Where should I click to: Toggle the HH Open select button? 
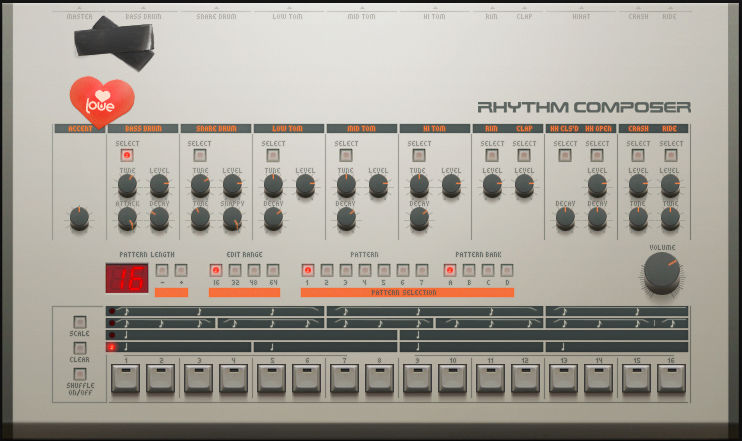597,155
